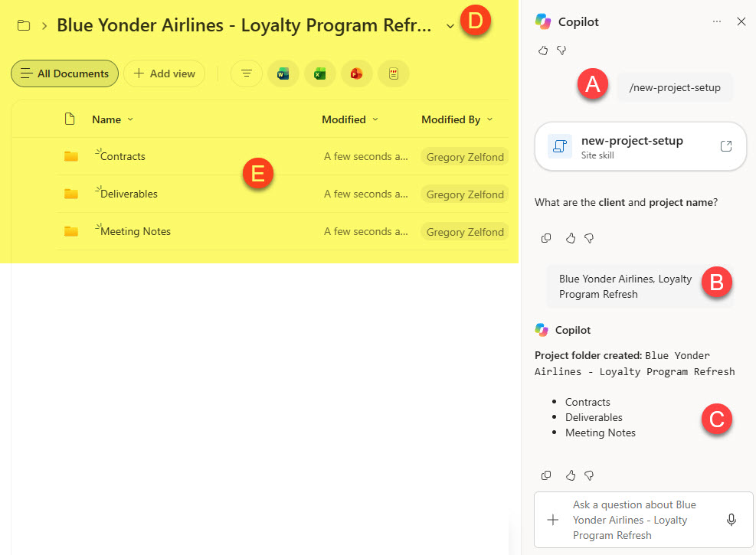Click Gregory Zelfond in Contracts row

(465, 157)
